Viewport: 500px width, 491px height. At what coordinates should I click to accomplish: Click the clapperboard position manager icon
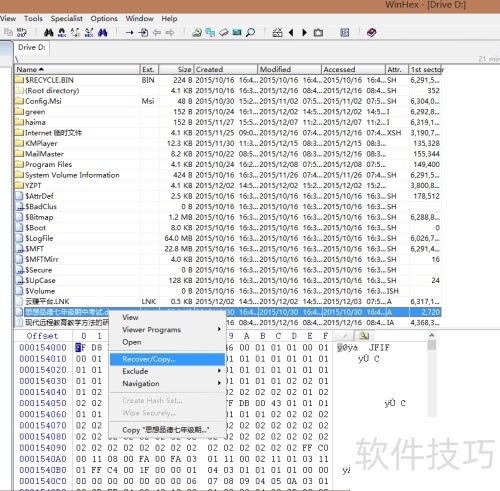(x=277, y=32)
